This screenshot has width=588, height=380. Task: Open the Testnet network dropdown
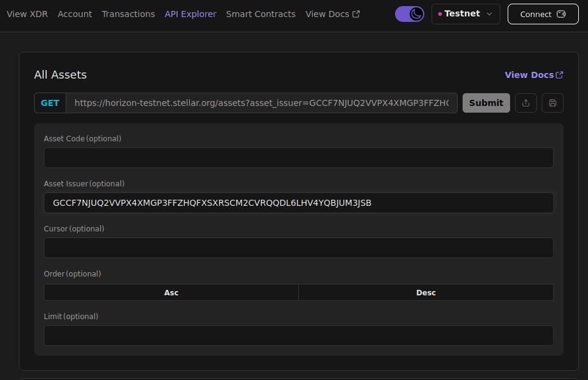(466, 14)
